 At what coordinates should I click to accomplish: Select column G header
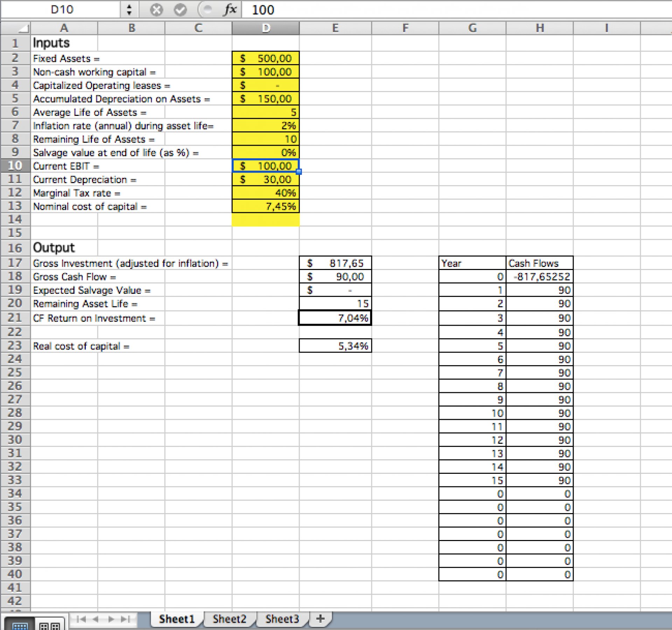(472, 28)
